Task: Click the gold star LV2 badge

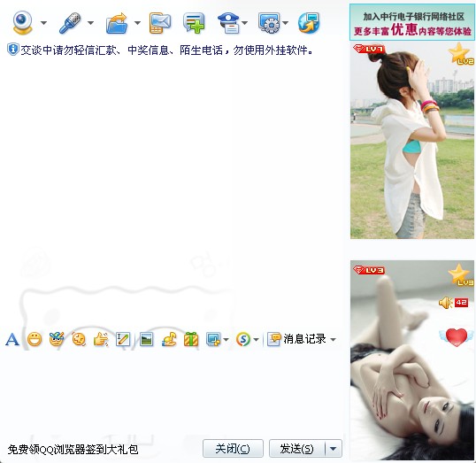Action: 461,54
